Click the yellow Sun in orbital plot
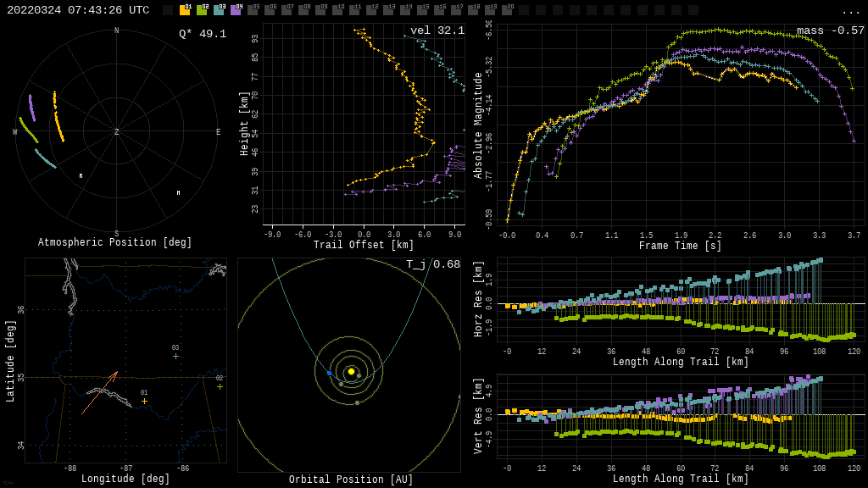868x488 pixels. click(351, 371)
